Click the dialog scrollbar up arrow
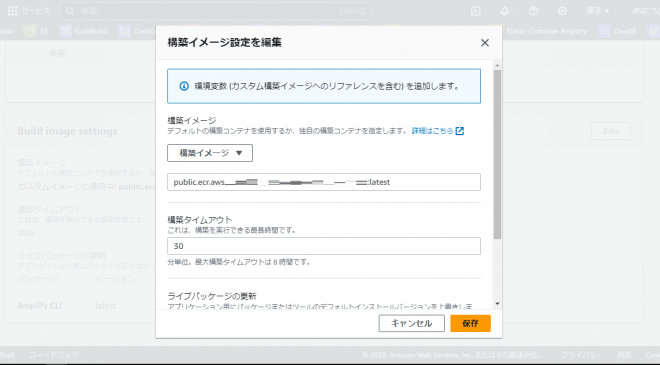Screen dimensions: 660x365 click(x=498, y=66)
